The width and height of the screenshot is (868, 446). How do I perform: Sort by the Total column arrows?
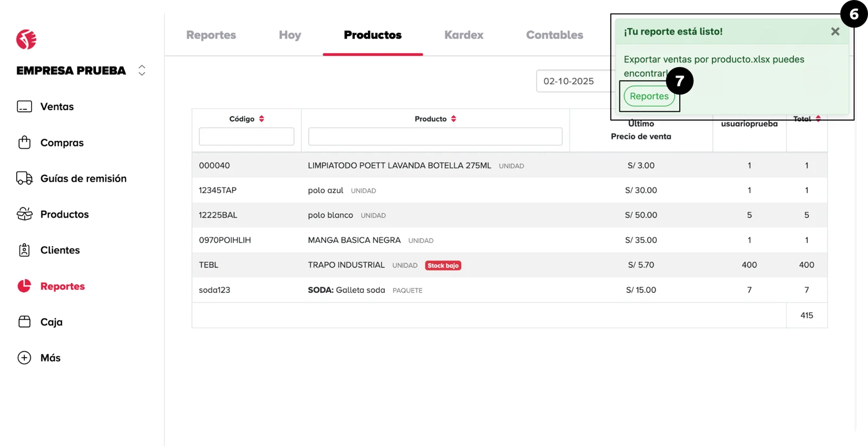click(818, 119)
